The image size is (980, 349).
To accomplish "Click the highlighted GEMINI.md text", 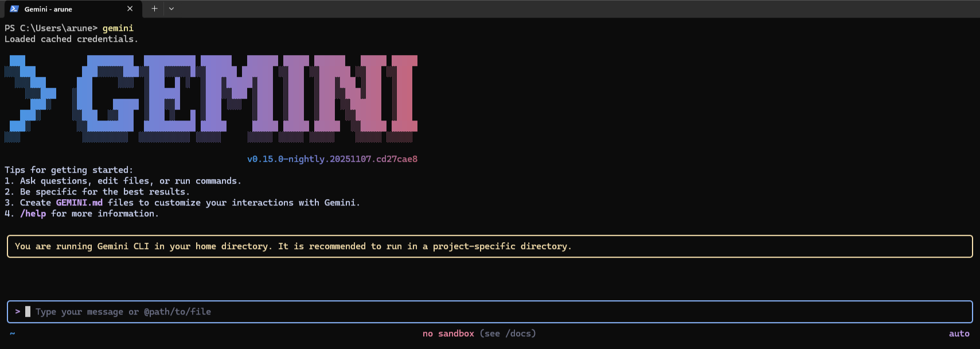I will (79, 203).
